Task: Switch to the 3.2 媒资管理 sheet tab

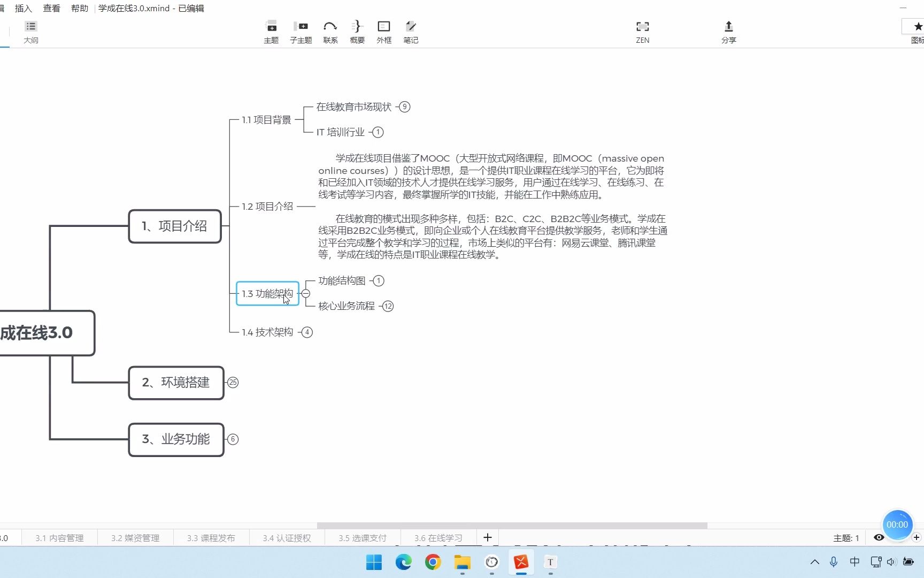Action: (135, 538)
